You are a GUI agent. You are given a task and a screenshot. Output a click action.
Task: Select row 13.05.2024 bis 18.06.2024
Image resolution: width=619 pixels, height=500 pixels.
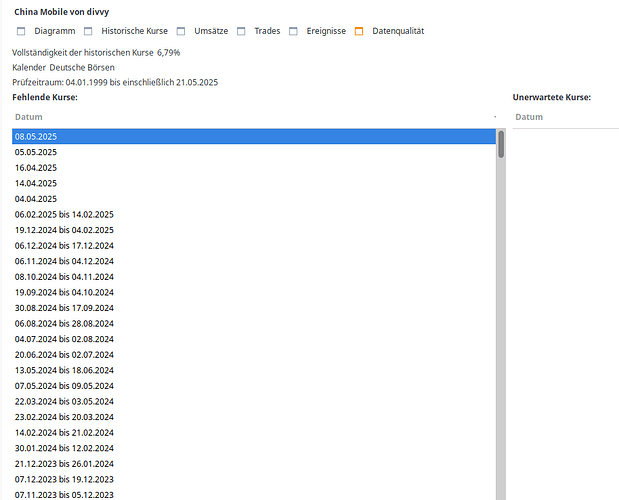254,370
